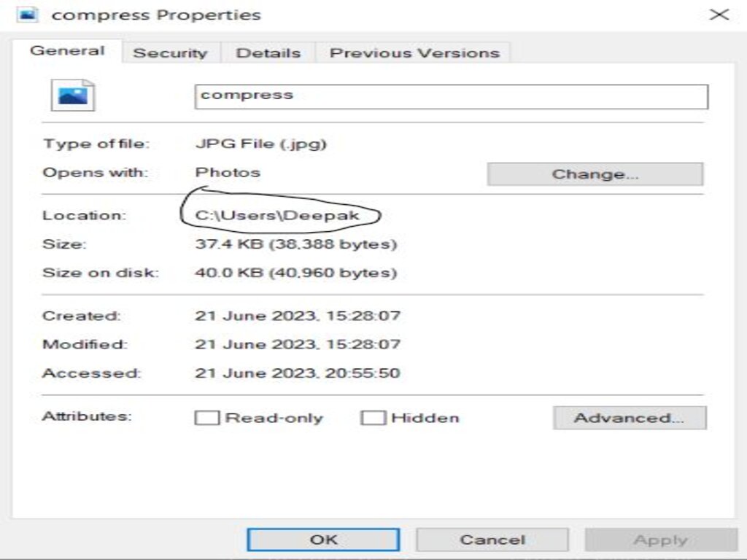Click the file name field containing compress
Viewport: 747px width, 560px height.
coord(451,96)
